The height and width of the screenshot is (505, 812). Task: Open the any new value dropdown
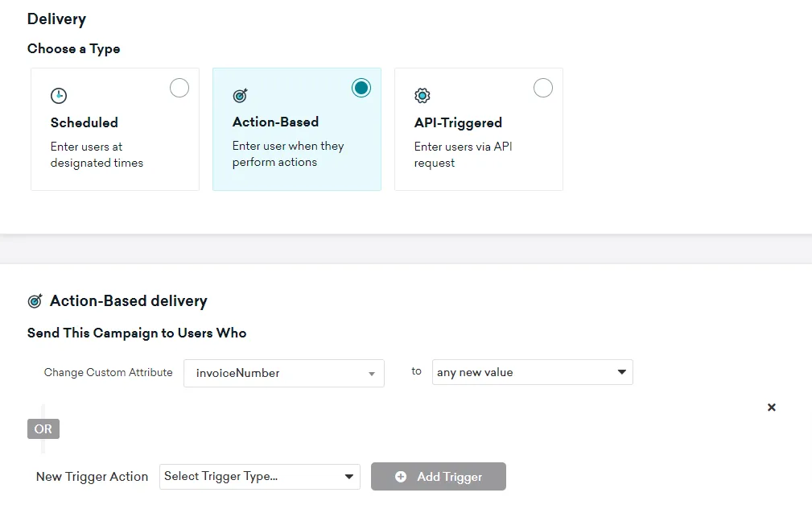coord(532,372)
